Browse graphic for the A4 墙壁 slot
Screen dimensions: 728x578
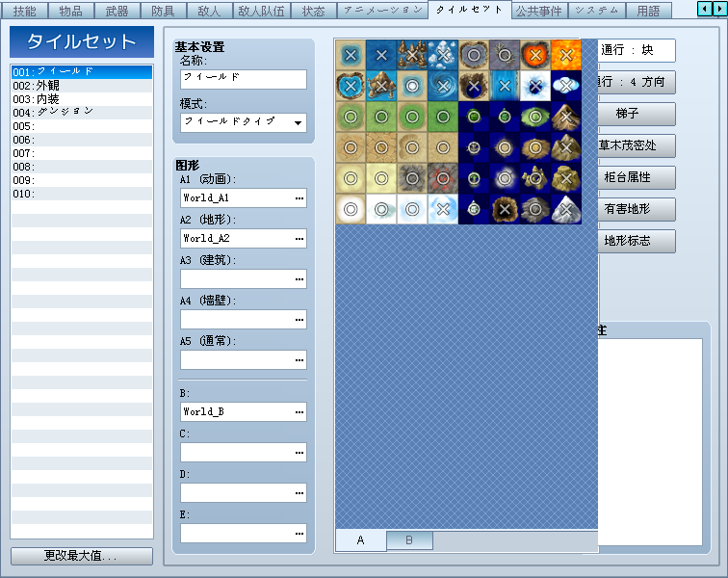pos(299,320)
